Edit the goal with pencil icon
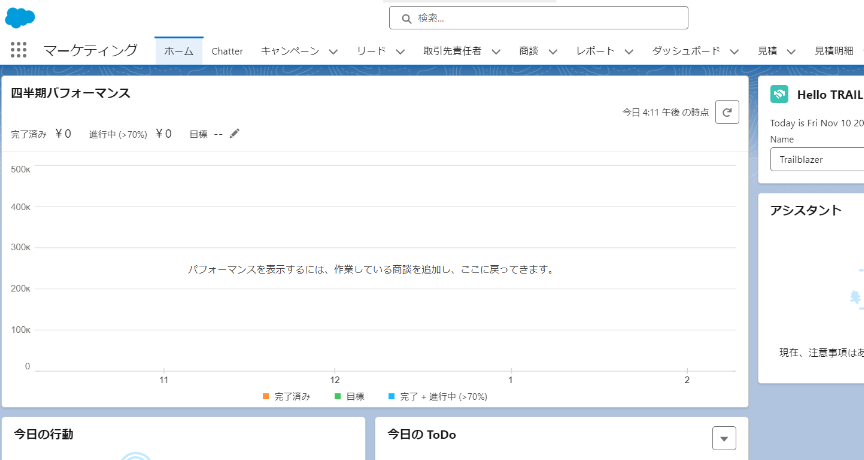The image size is (864, 460). (235, 133)
